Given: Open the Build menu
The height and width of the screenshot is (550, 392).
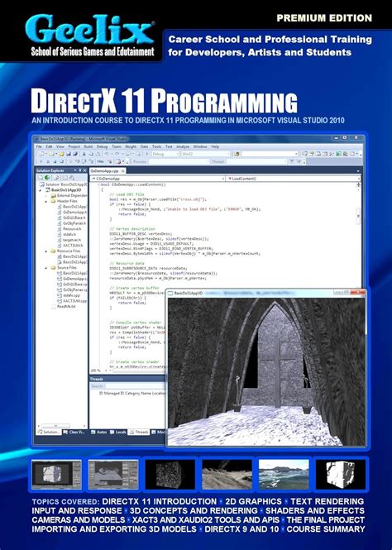Looking at the screenshot, I should 88,146.
